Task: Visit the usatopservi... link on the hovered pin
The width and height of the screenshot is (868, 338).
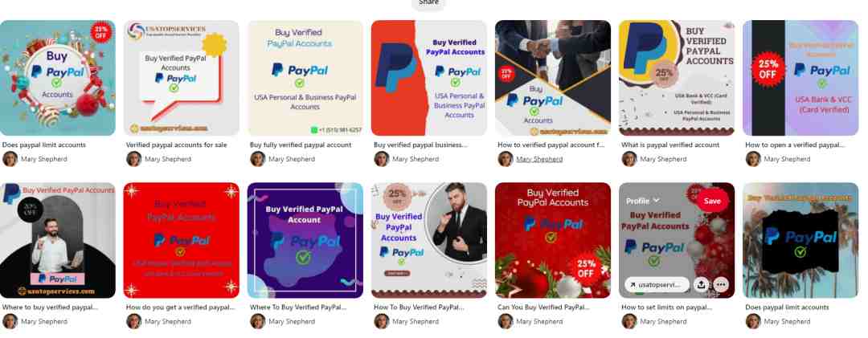Action: click(x=657, y=284)
